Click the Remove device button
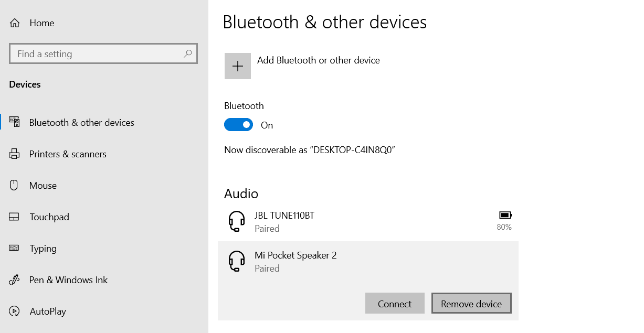 471,304
